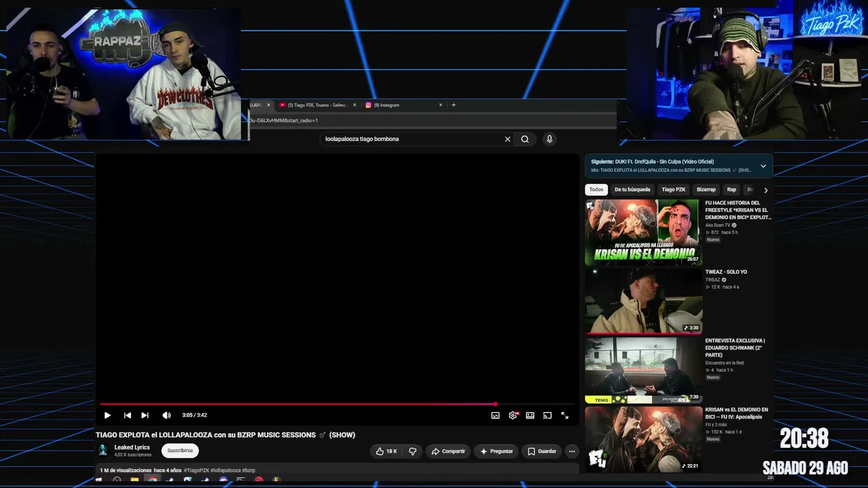868x488 pixels.
Task: Switch the player to theater mode
Action: pos(530,415)
